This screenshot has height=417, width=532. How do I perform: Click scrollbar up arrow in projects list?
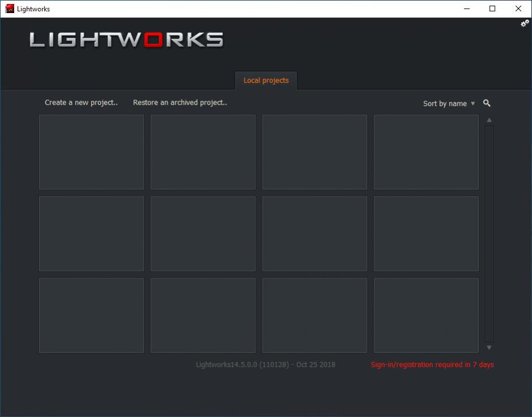[x=489, y=120]
